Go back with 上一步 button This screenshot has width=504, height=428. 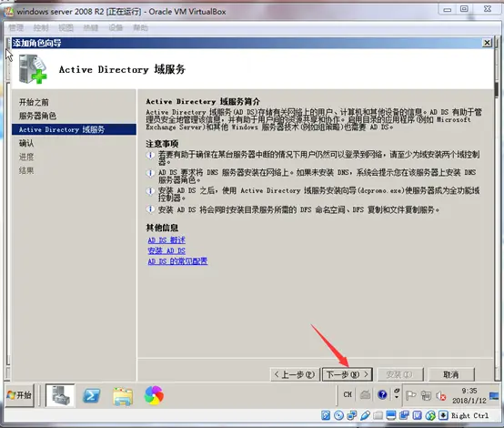[x=295, y=374]
